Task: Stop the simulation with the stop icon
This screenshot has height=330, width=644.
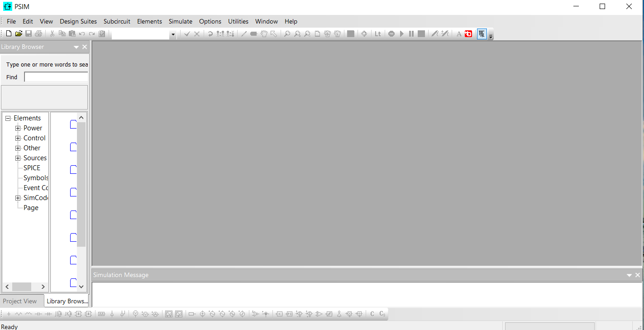Action: 421,33
